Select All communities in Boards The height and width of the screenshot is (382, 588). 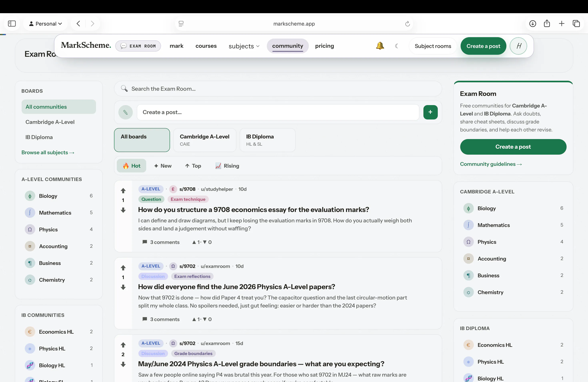[59, 107]
